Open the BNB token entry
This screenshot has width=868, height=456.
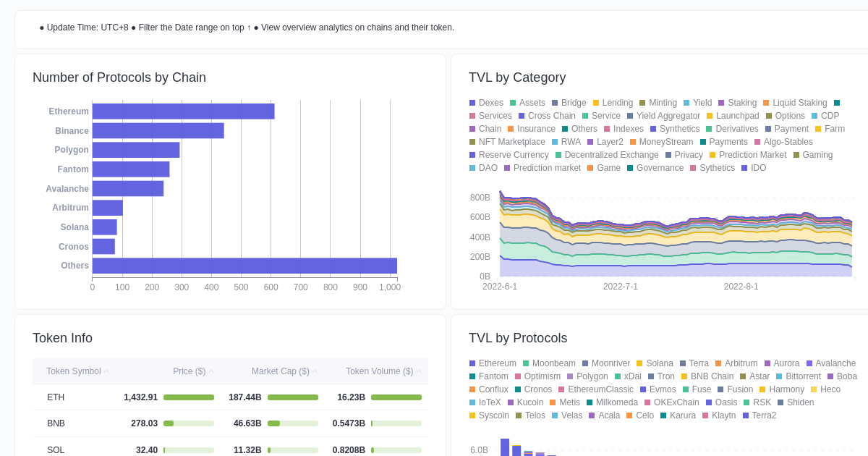56,423
